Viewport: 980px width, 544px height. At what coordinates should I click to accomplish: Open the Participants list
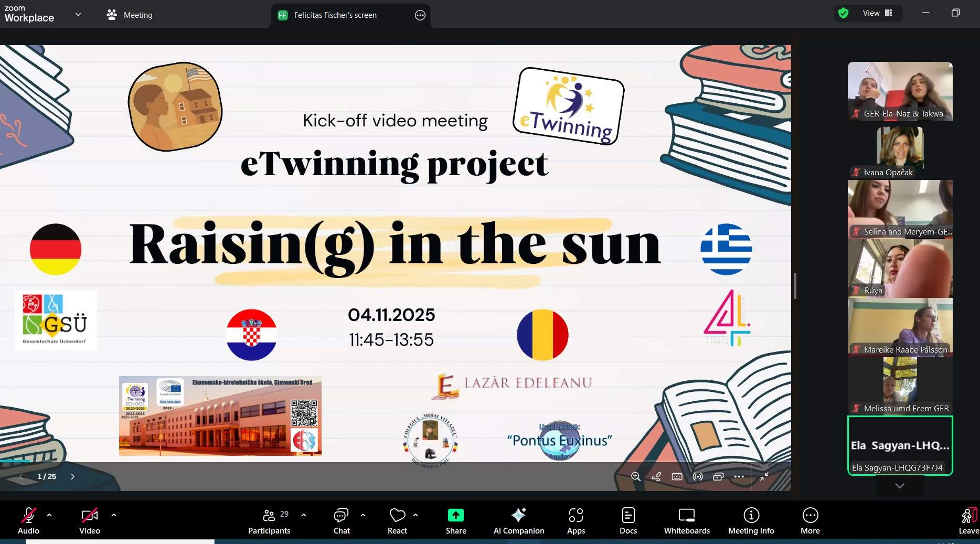tap(269, 521)
